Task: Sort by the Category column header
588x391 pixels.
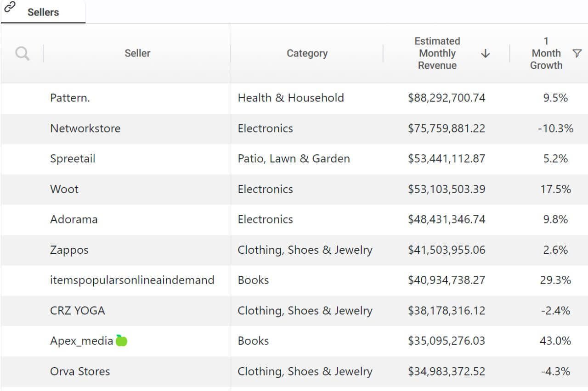Action: (307, 53)
